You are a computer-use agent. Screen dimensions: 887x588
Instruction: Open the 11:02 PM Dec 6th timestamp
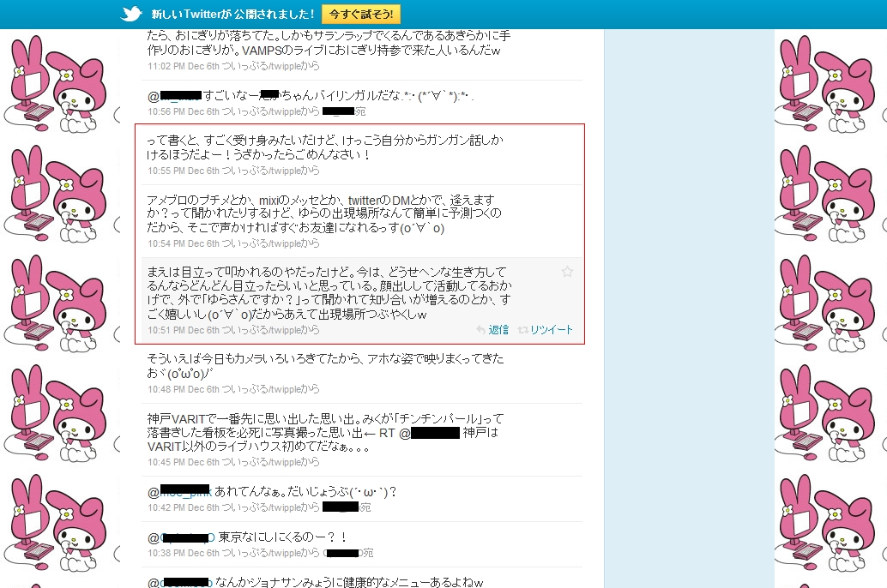pyautogui.click(x=184, y=66)
